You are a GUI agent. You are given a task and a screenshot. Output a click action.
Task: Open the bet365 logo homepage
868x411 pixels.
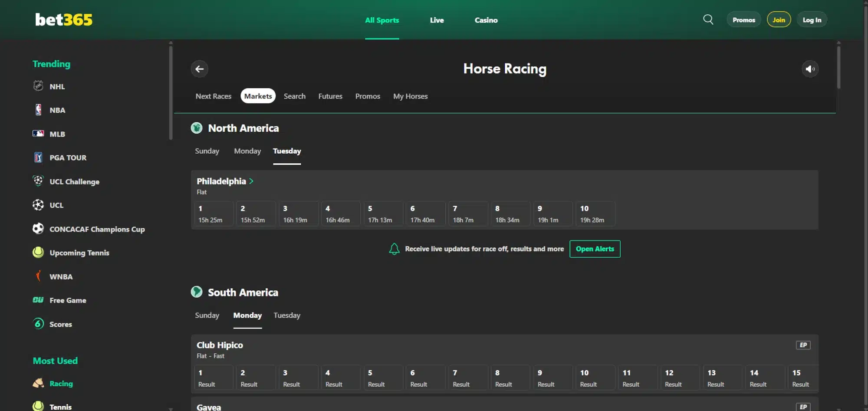64,20
